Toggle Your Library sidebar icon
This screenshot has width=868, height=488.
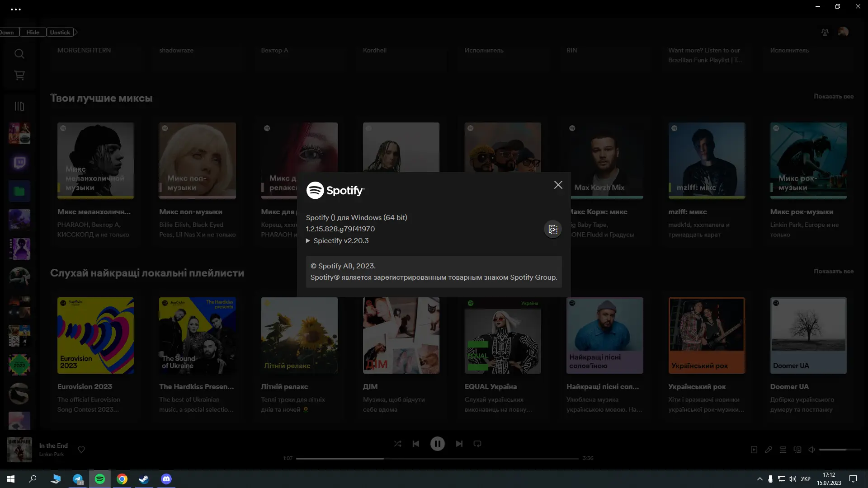pos(19,106)
